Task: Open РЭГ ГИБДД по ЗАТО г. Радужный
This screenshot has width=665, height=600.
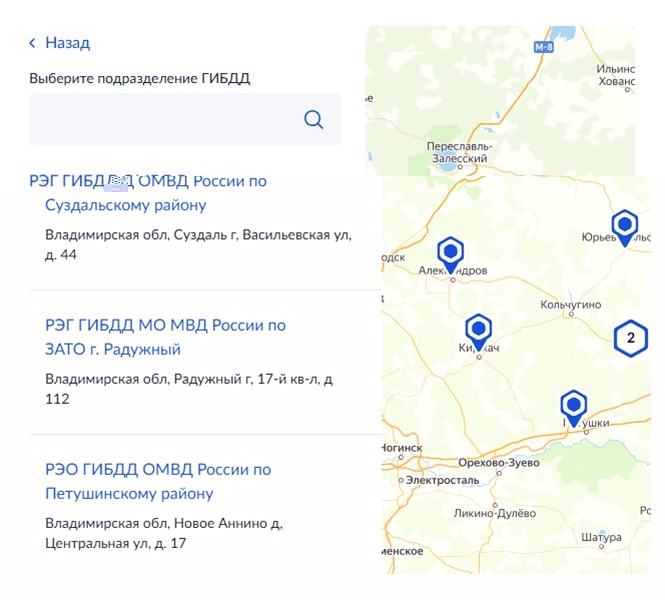Action: click(165, 337)
